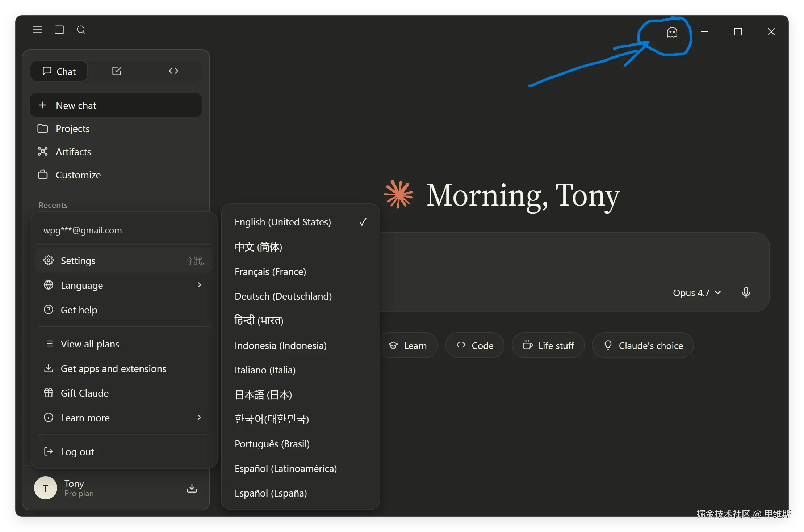This screenshot has height=532, width=804.
Task: Click the download icon beside Tony's profile
Action: point(192,488)
